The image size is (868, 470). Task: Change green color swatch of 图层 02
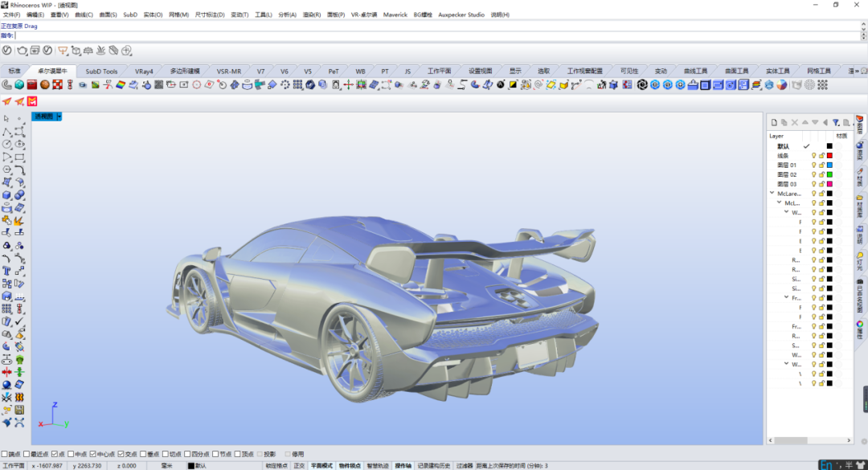(829, 174)
